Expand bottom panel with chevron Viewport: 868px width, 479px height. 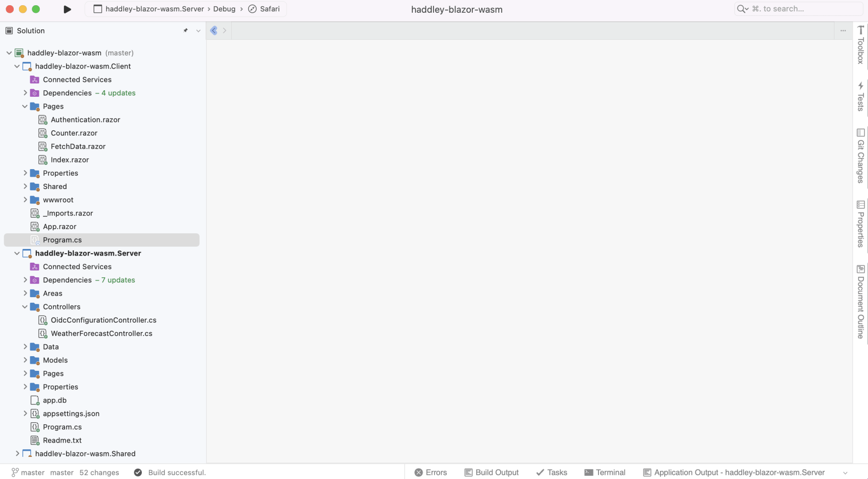(845, 473)
